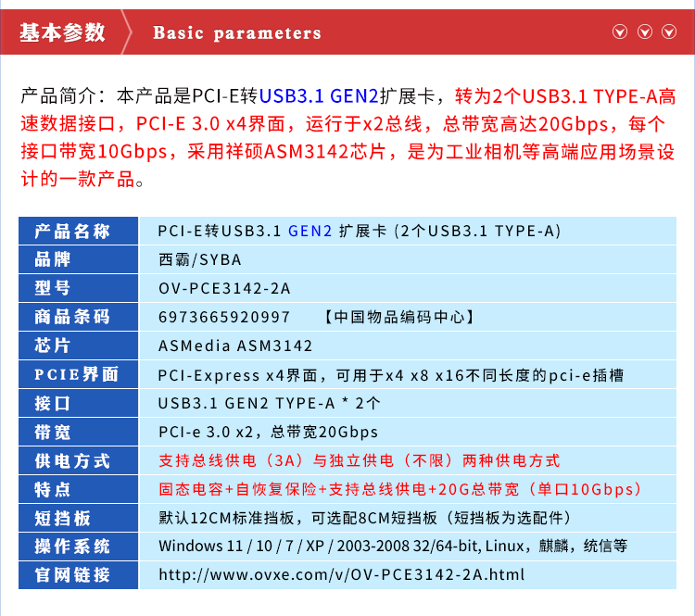
Task: Click the red '采用祥硕ASM3142芯片' intro text
Action: [286, 152]
